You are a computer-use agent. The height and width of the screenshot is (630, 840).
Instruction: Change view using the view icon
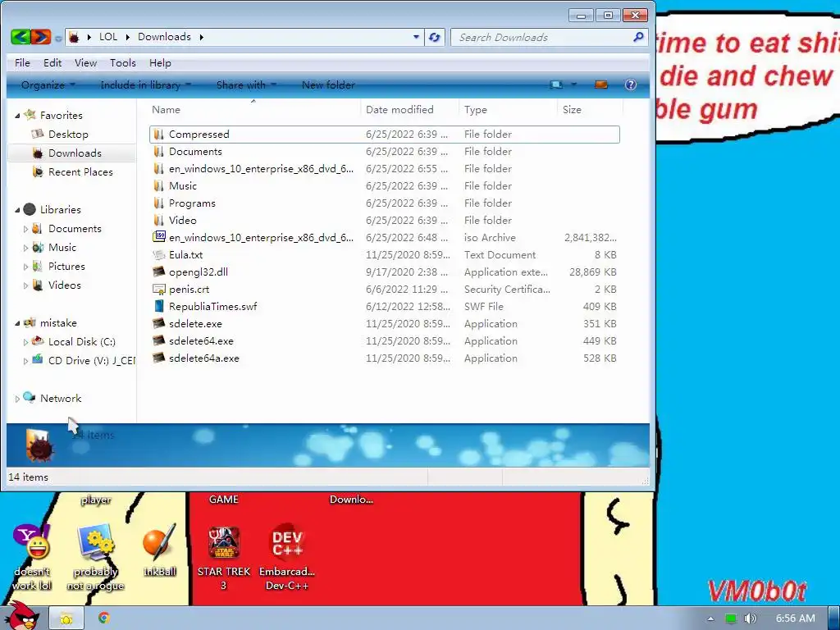click(x=556, y=84)
